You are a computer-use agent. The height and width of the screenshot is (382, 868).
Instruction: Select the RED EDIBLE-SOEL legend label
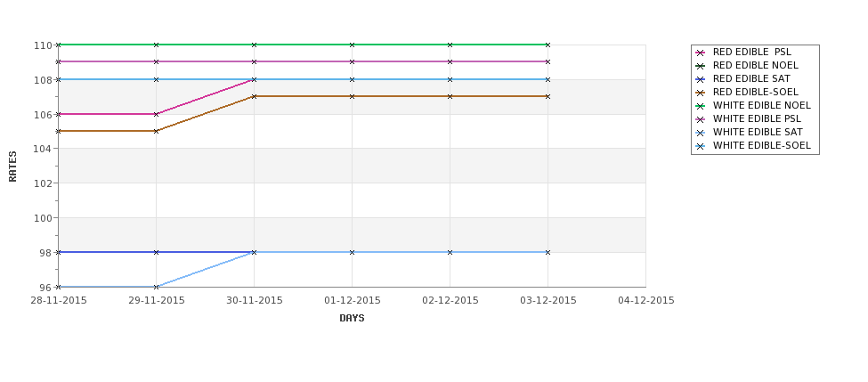pyautogui.click(x=756, y=92)
